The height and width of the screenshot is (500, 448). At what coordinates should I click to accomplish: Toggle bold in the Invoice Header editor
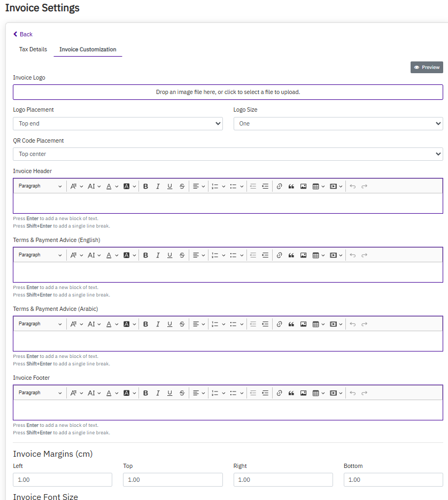click(x=145, y=186)
